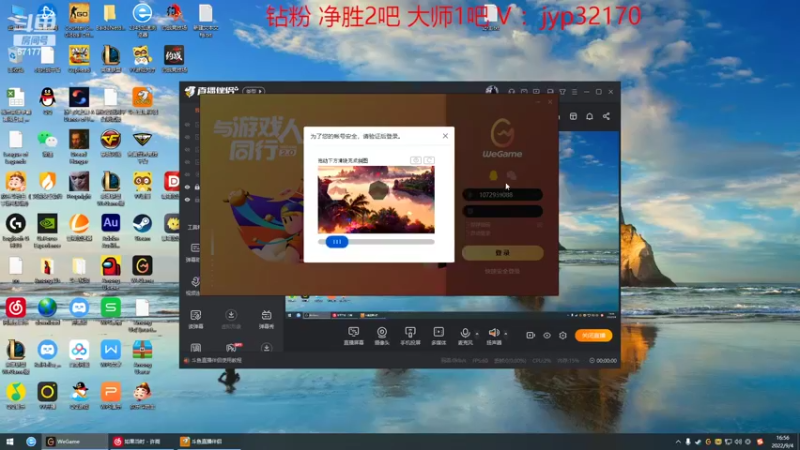Switch to NetEase music taskbar item

tap(143, 441)
